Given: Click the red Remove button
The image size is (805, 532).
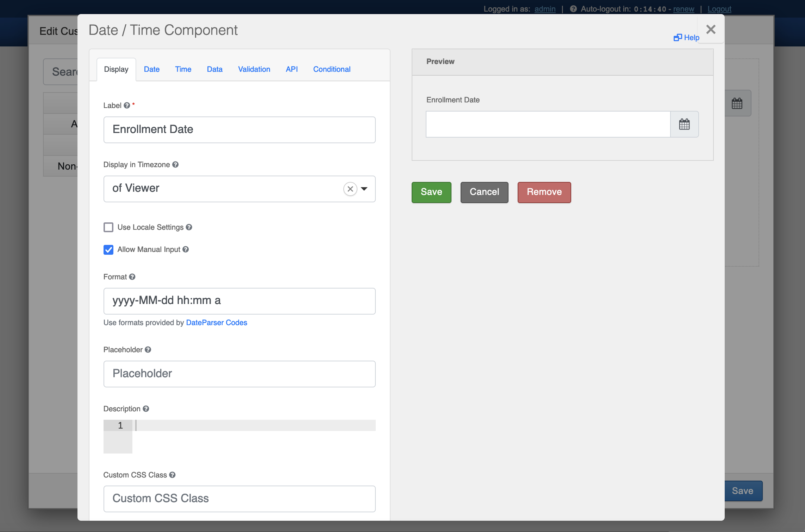Looking at the screenshot, I should pyautogui.click(x=544, y=192).
